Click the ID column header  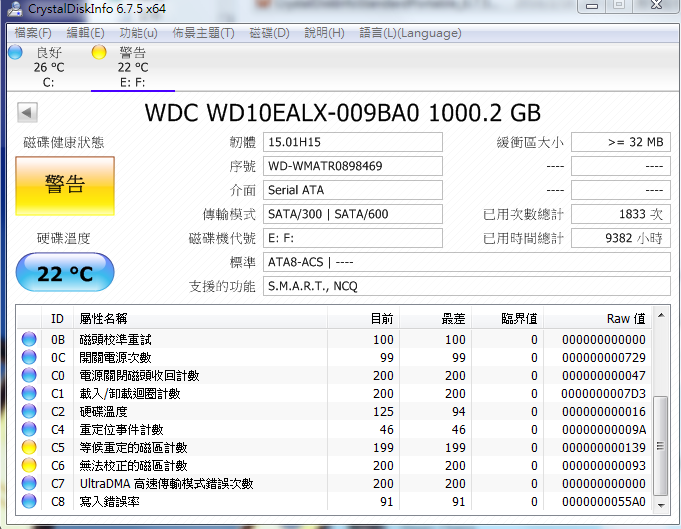pyautogui.click(x=57, y=318)
